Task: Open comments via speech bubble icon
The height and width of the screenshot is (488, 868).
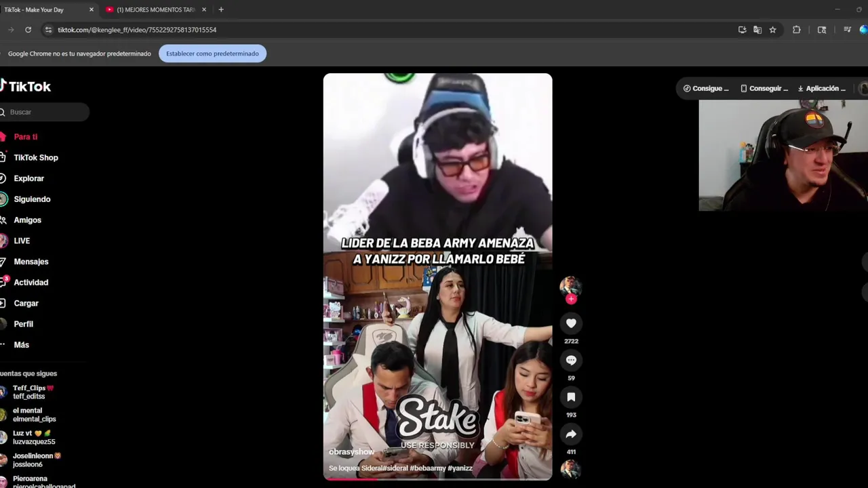Action: [571, 361]
